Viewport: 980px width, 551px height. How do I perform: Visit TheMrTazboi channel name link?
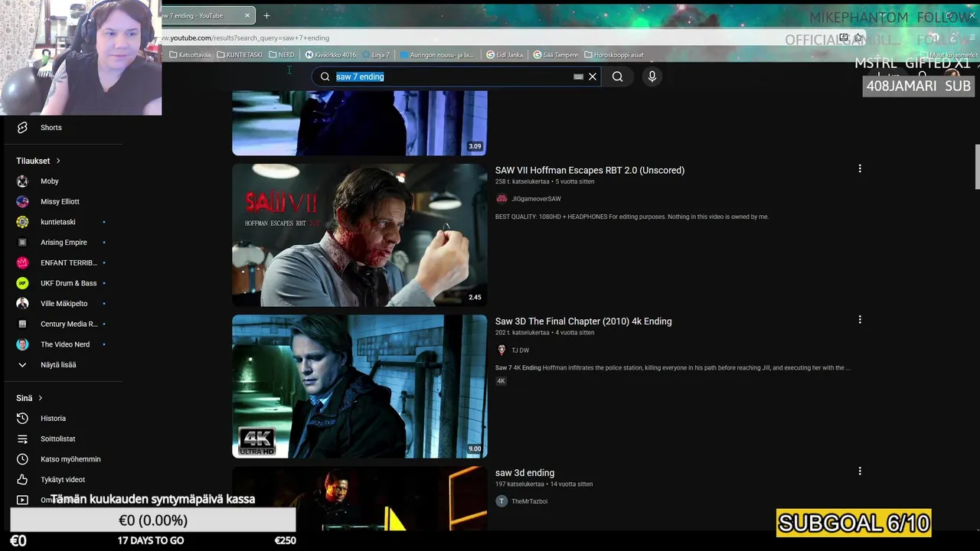529,501
